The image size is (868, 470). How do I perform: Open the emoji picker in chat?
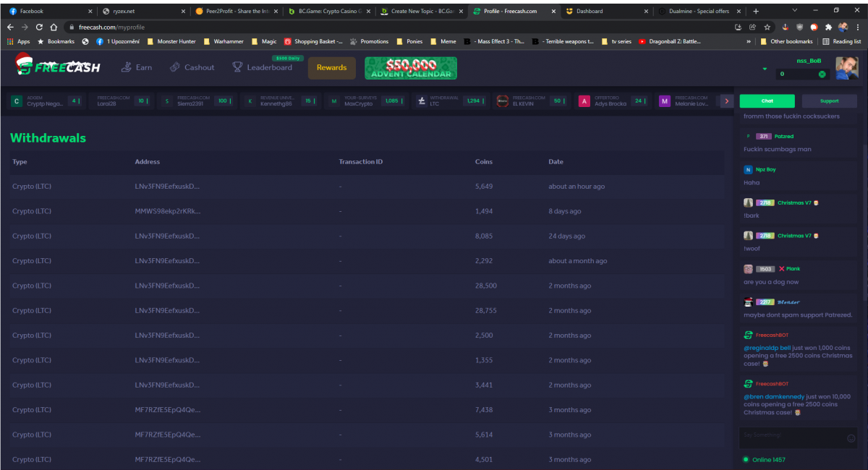(851, 438)
